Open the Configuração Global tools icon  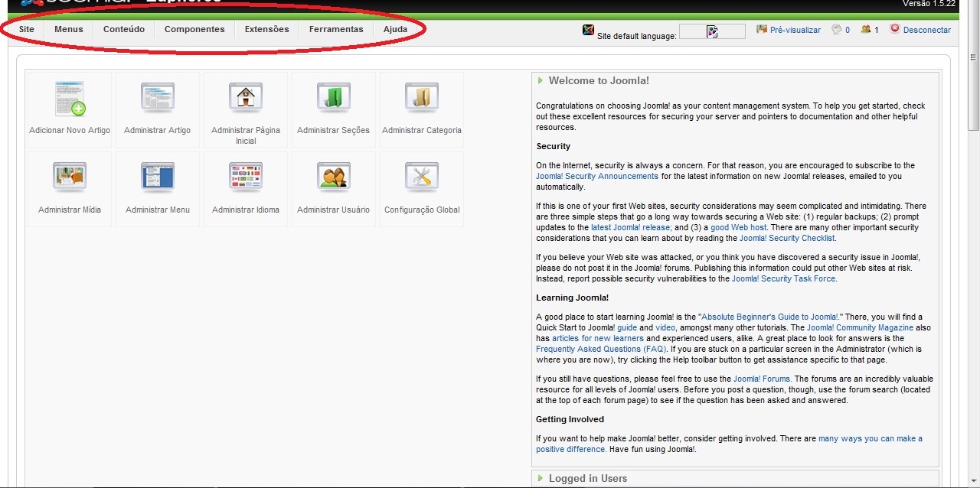point(422,177)
